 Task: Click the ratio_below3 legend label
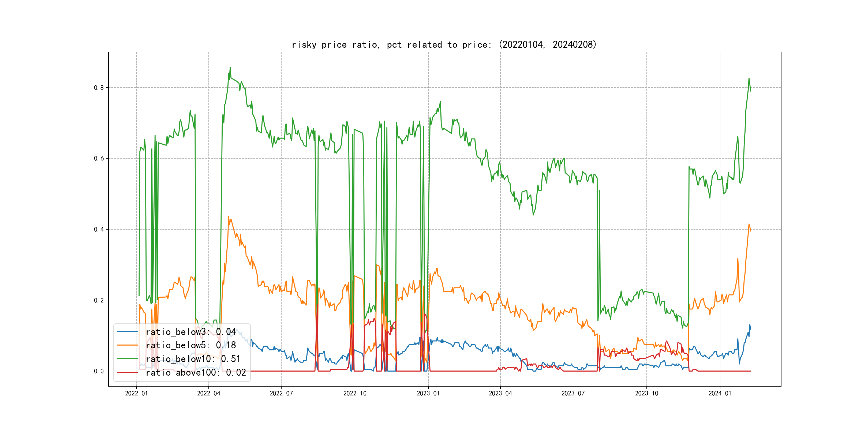[x=191, y=332]
